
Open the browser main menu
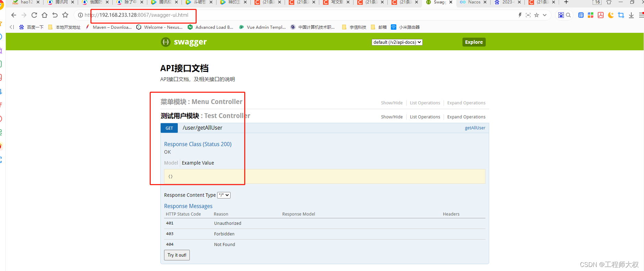641,15
